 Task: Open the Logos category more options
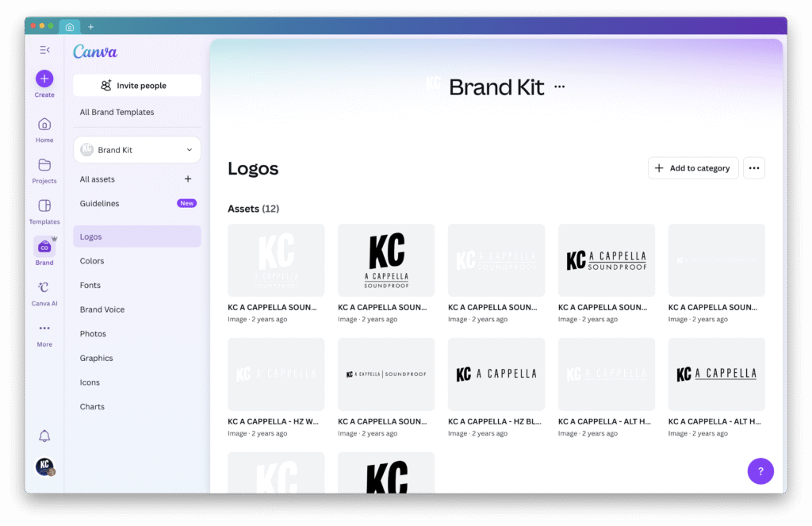coord(753,168)
